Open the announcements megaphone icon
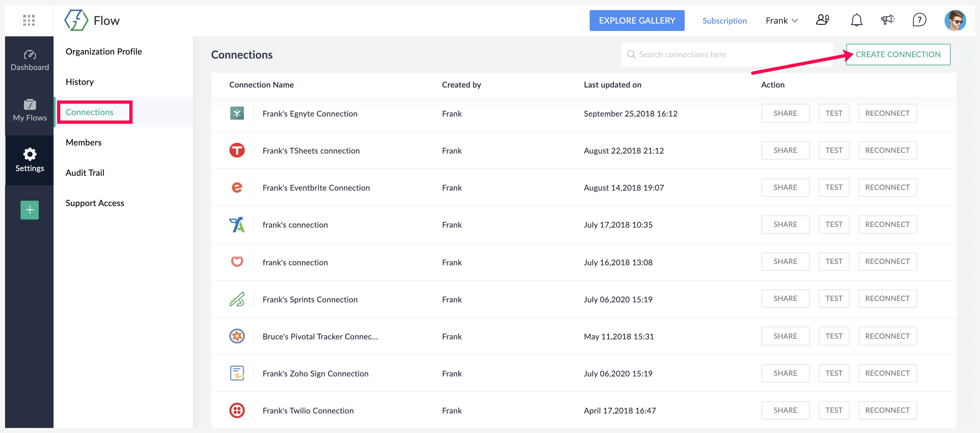This screenshot has height=433, width=980. pyautogui.click(x=887, y=20)
